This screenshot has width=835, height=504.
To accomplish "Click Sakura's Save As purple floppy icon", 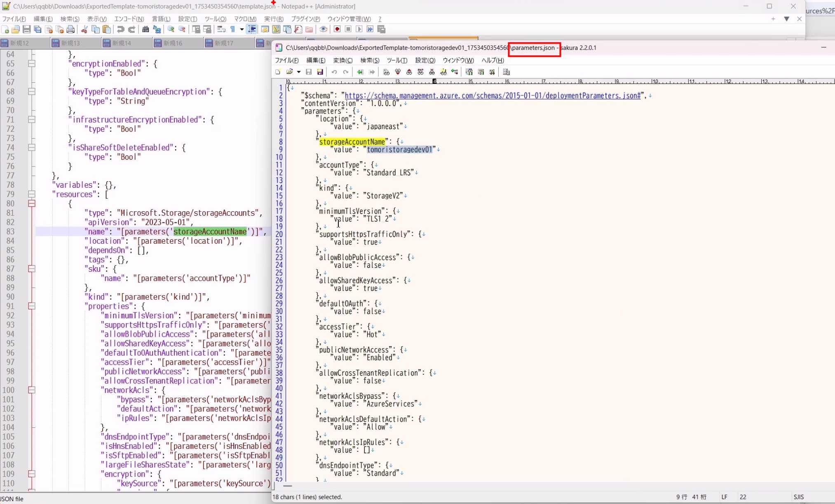I will [320, 72].
